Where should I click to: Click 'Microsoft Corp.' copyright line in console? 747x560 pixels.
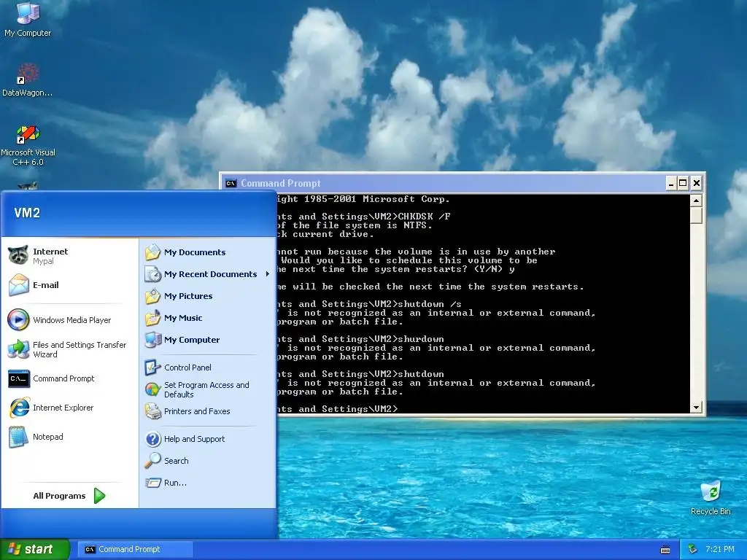pyautogui.click(x=363, y=199)
